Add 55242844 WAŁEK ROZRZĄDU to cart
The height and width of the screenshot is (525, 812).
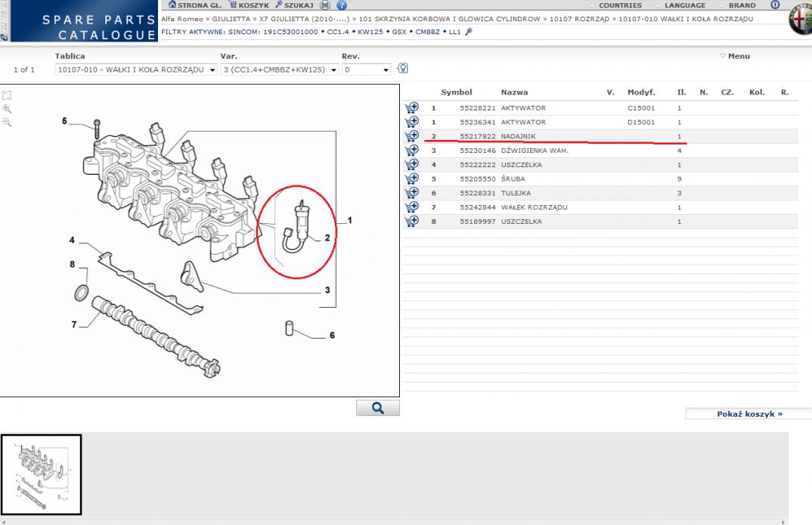(x=412, y=207)
